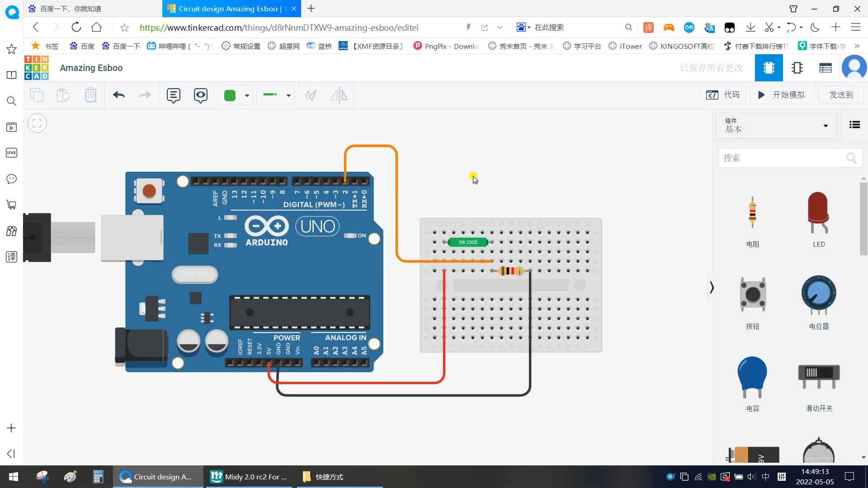This screenshot has height=488, width=868.
Task: Click the Arduino reset button
Action: point(149,191)
